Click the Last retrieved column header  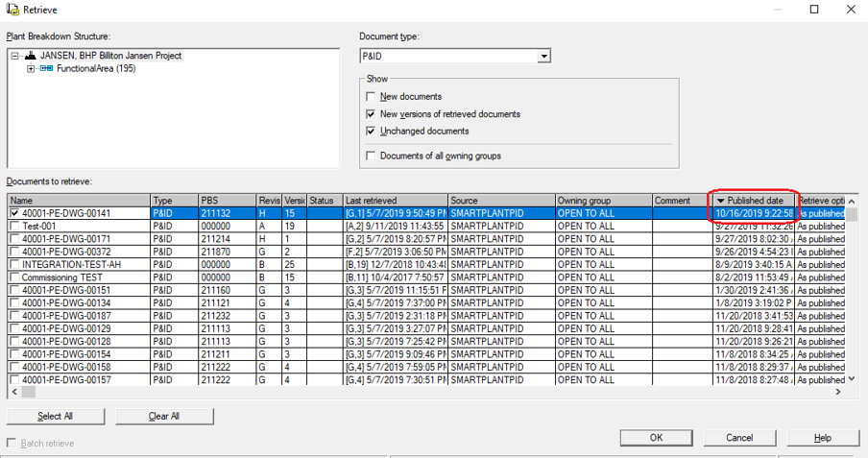click(394, 201)
